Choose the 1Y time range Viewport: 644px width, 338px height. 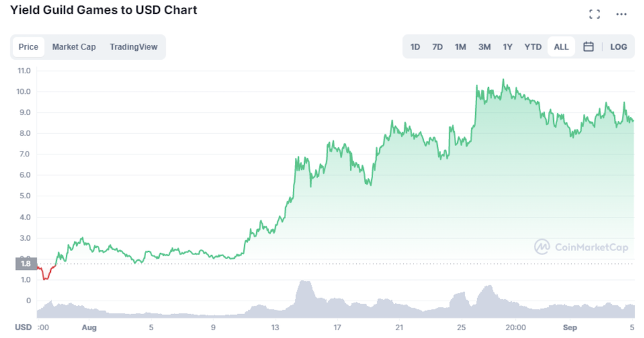(x=507, y=47)
